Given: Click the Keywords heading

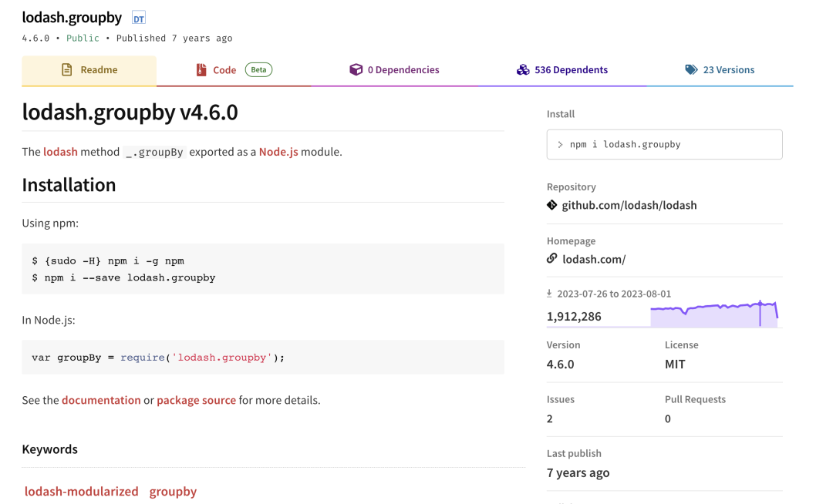Looking at the screenshot, I should coord(49,449).
